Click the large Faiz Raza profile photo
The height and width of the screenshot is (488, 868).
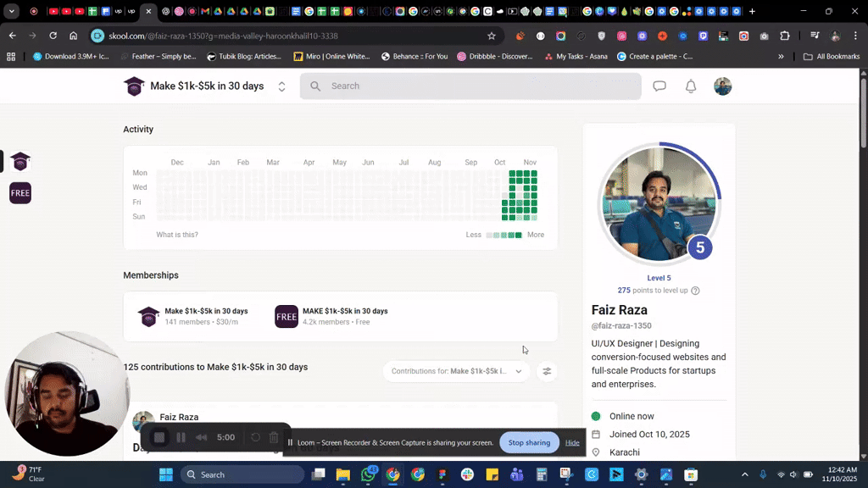tap(659, 203)
